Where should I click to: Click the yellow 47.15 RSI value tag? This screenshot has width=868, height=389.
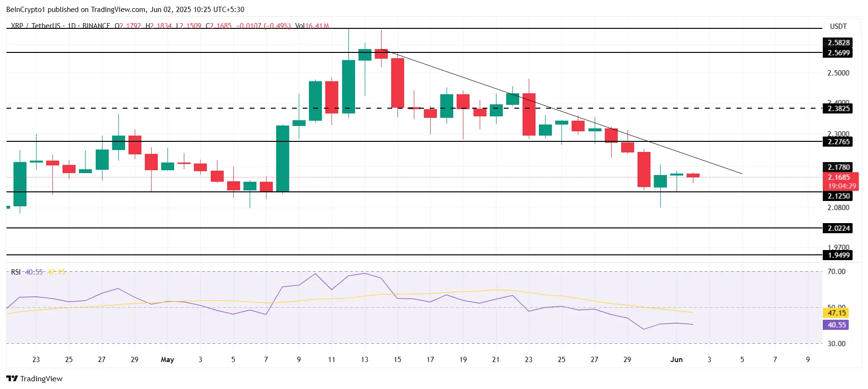tap(836, 313)
